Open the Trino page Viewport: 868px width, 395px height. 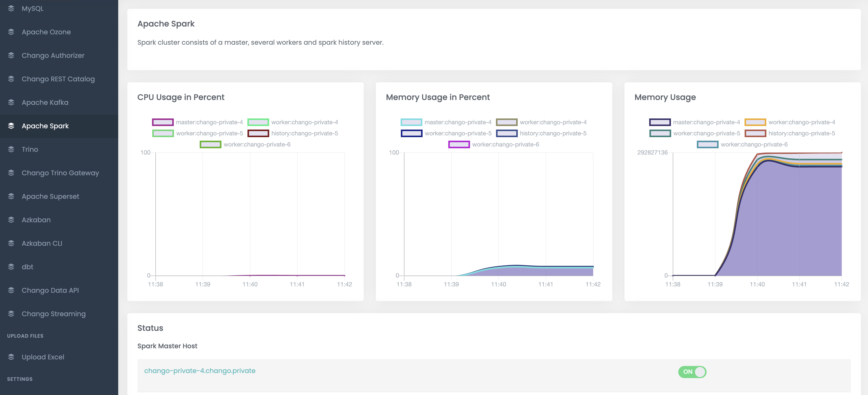(x=59, y=149)
